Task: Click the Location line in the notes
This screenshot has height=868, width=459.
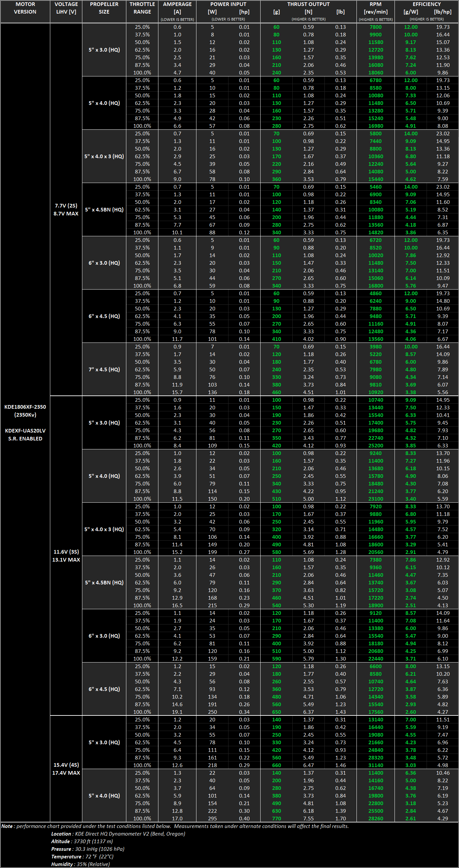Action: click(118, 834)
